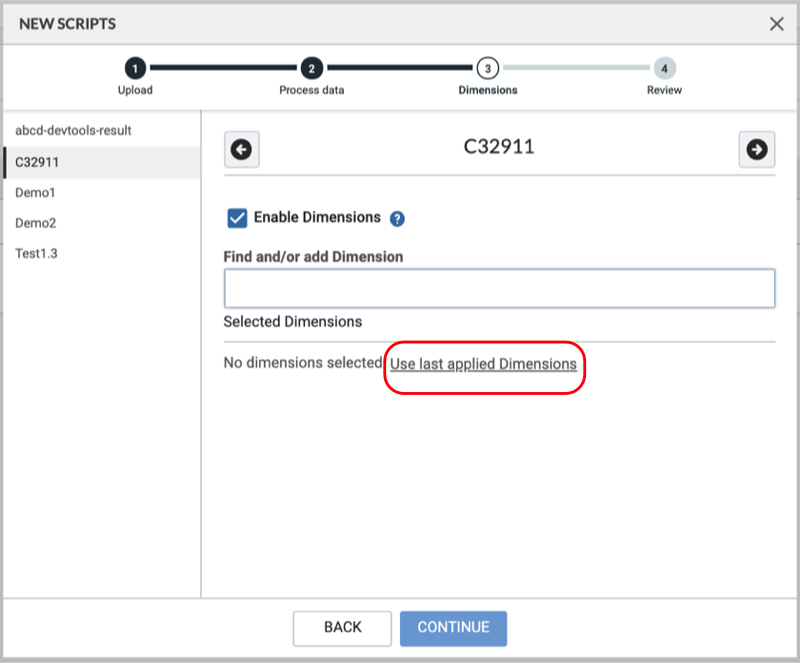Viewport: 800px width, 663px height.
Task: Click the right navigation arrow beside C32911
Action: coord(757,149)
